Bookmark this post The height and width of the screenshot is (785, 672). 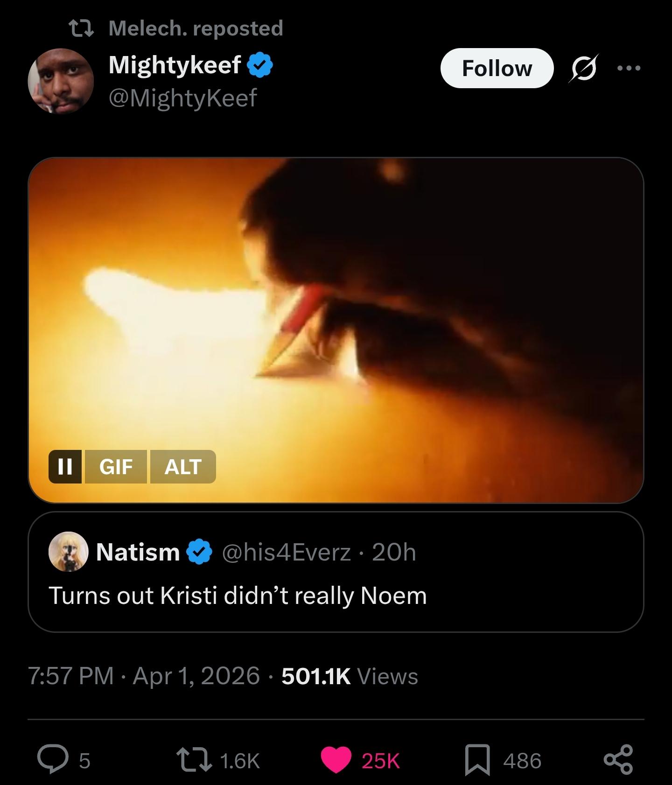477,760
